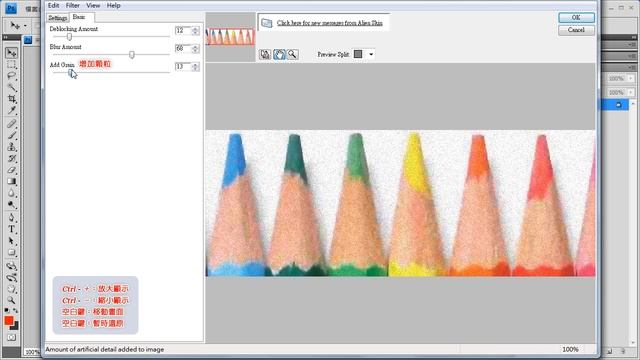Click the Blur Amount value field
This screenshot has width=640, height=360.
click(x=182, y=49)
